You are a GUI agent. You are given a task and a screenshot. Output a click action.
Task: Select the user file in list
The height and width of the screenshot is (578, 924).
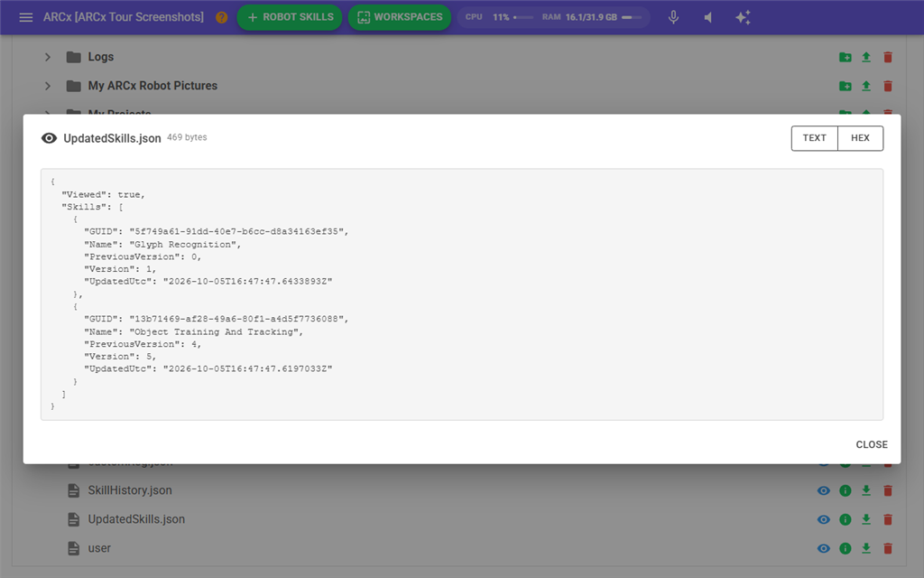99,548
